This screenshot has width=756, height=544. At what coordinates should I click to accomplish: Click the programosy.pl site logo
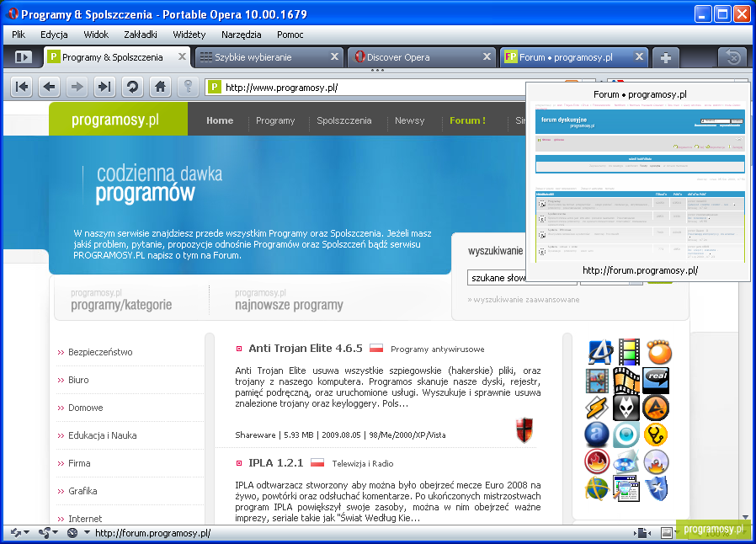[115, 119]
